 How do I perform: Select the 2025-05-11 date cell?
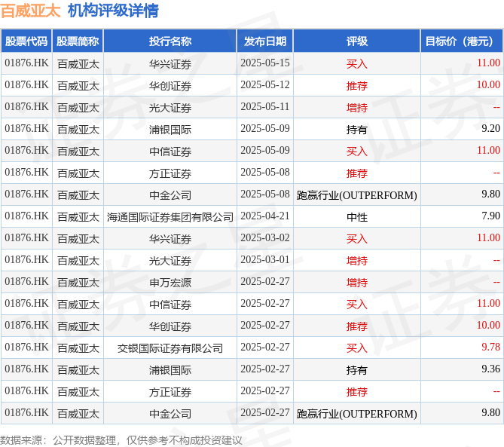pos(265,107)
